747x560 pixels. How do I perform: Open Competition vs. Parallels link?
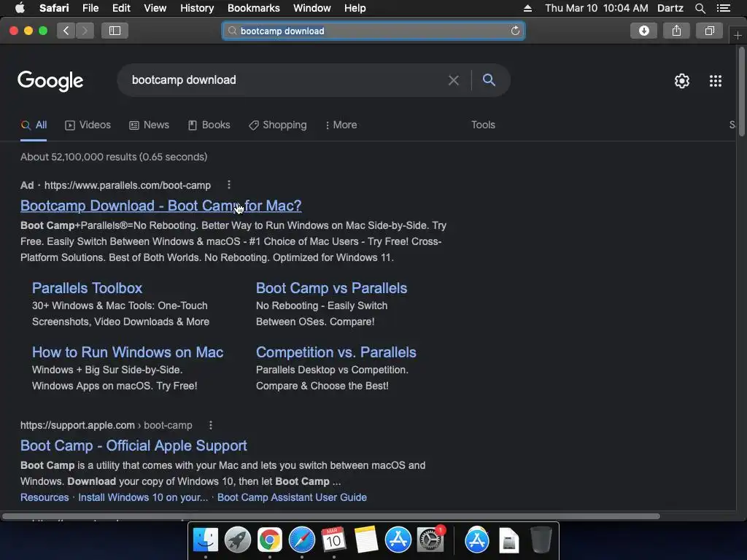[x=336, y=352]
